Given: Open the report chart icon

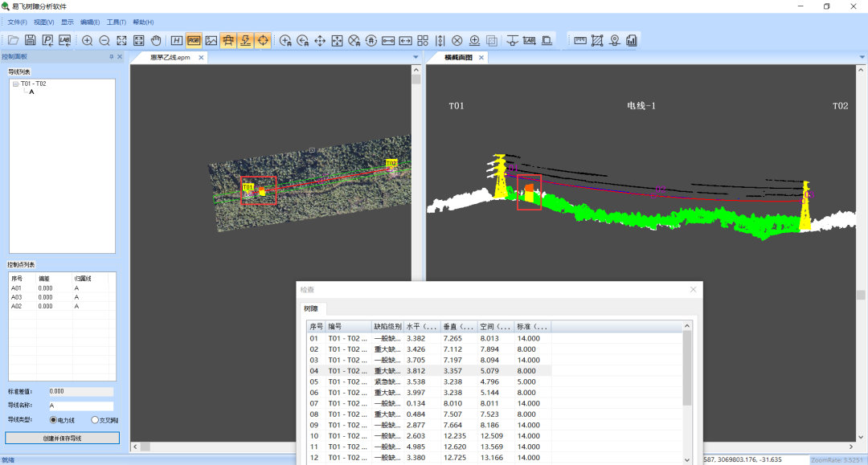Looking at the screenshot, I should pos(632,40).
